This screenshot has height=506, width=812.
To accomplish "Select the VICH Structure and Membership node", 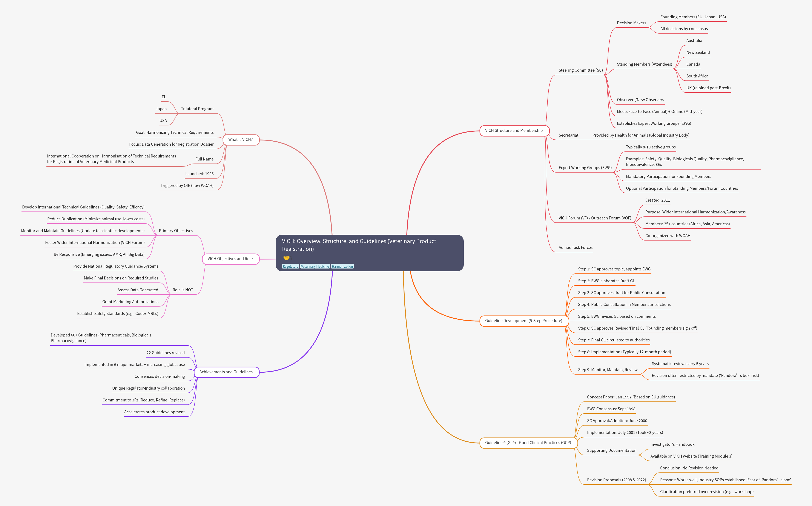I will click(514, 131).
